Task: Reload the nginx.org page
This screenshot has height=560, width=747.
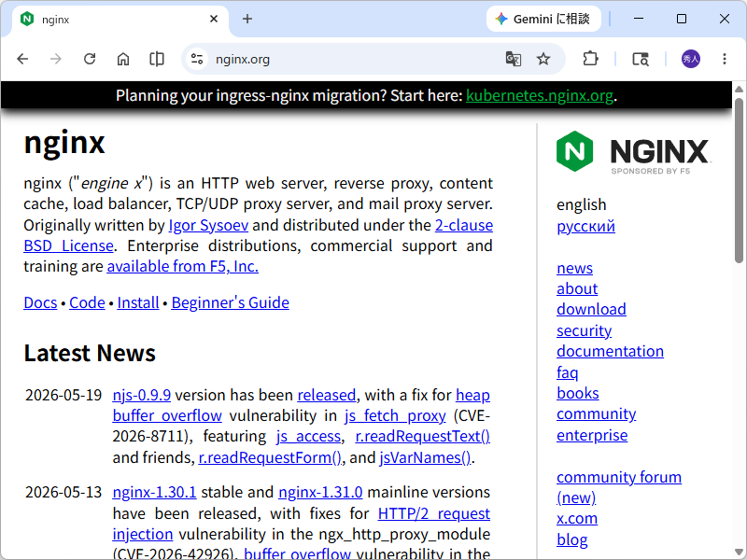Action: (x=90, y=59)
